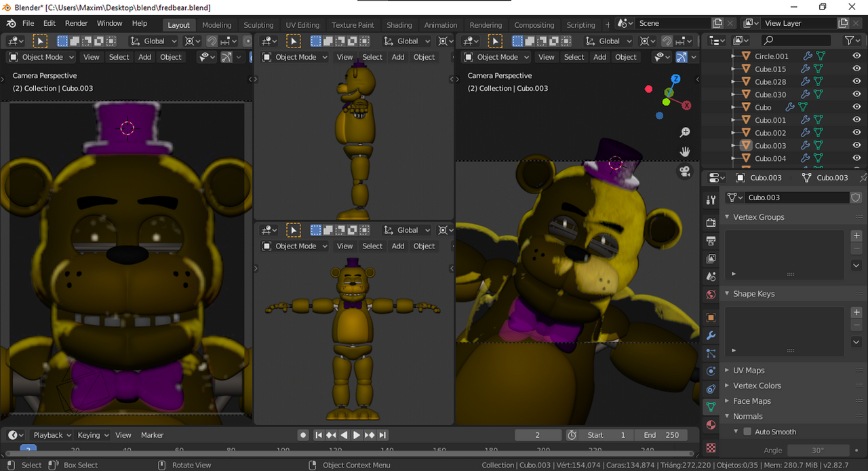The width and height of the screenshot is (868, 471).
Task: Open the File menu
Action: pyautogui.click(x=28, y=23)
